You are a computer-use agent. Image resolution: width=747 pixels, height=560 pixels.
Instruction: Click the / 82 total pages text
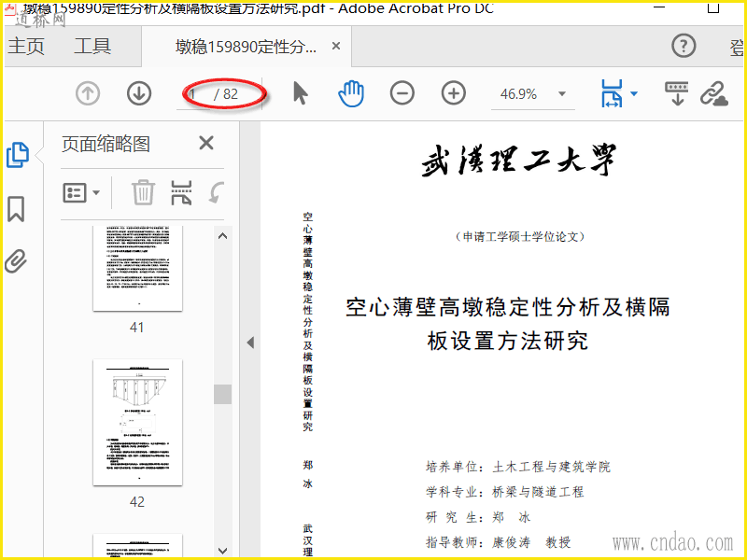(x=226, y=94)
